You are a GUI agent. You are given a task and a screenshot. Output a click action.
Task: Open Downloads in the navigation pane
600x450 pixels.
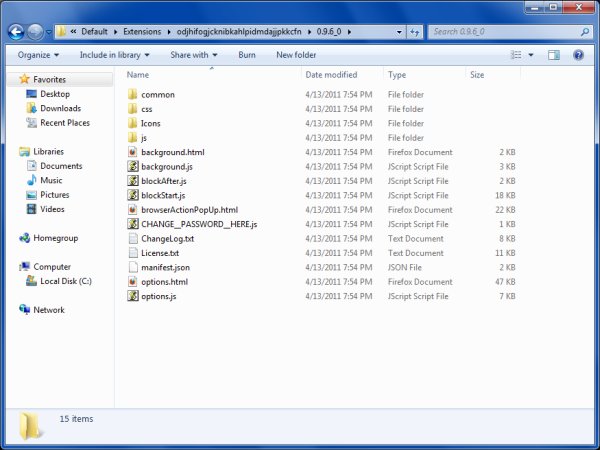tap(60, 109)
